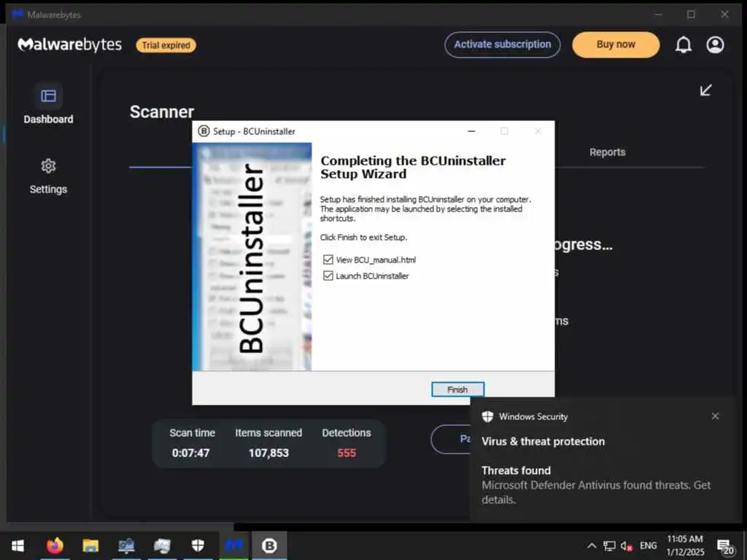Screen dimensions: 747x560
Task: Switch to BCUninstaller setup taskbar icon
Action: pos(269,545)
